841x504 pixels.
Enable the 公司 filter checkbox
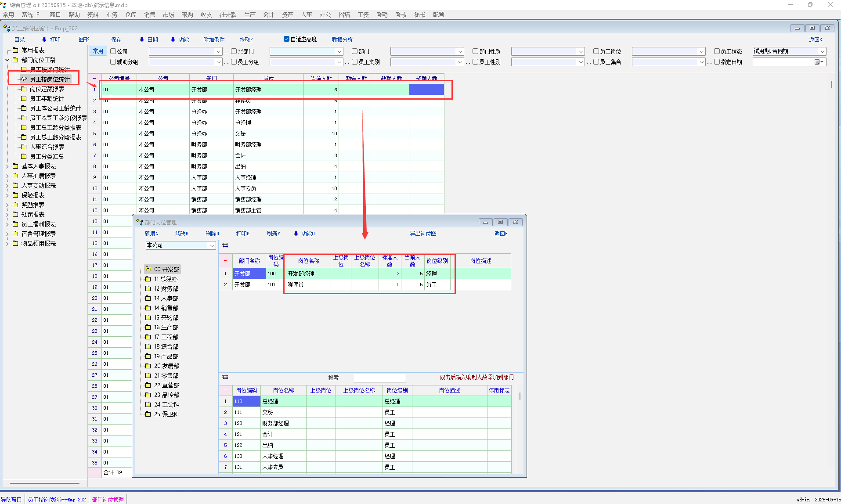tap(113, 51)
